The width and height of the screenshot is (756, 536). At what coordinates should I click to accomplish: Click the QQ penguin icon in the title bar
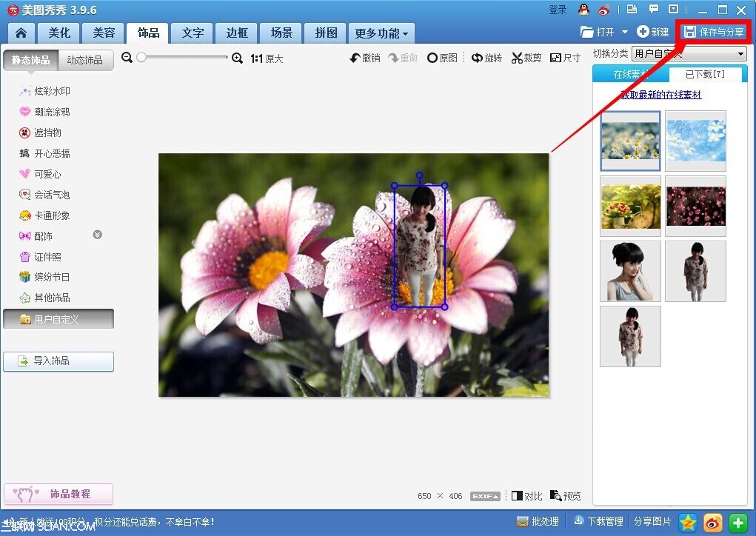tap(584, 9)
